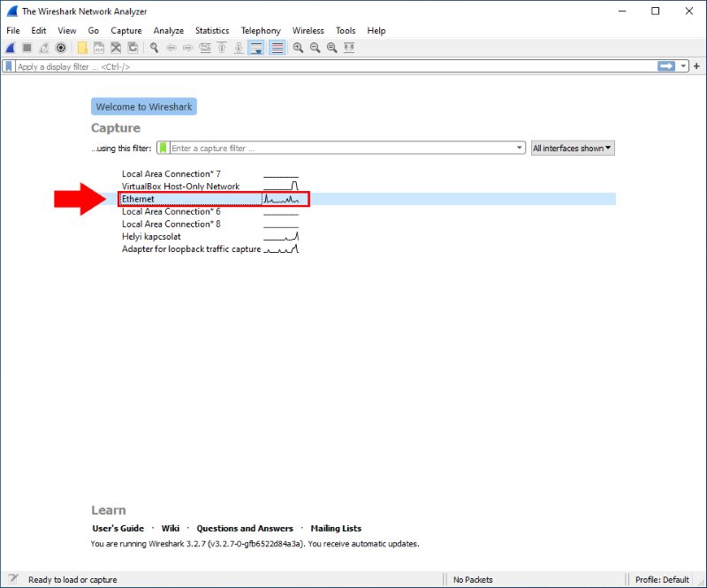Close this capture file icon
Screen dimensions: 707x588
[116, 48]
